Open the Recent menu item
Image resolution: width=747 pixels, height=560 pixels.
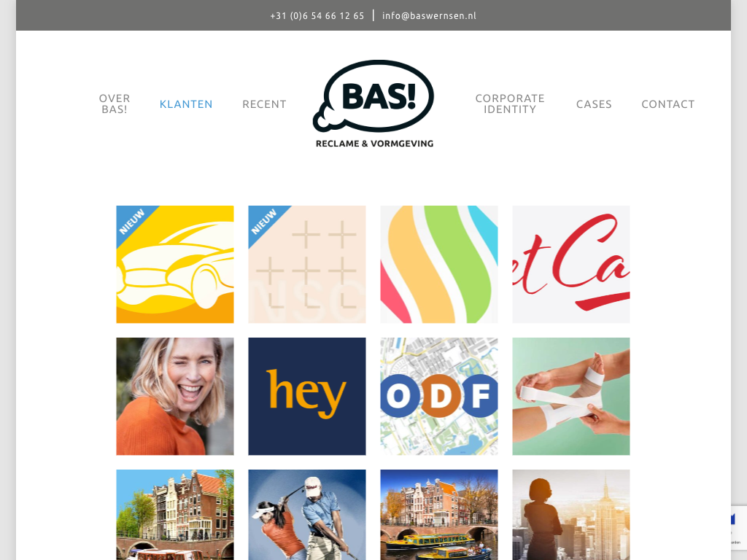pos(264,104)
